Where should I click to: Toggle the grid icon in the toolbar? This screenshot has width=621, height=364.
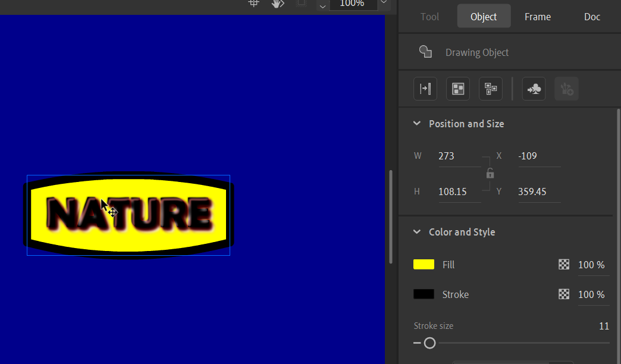coord(253,4)
